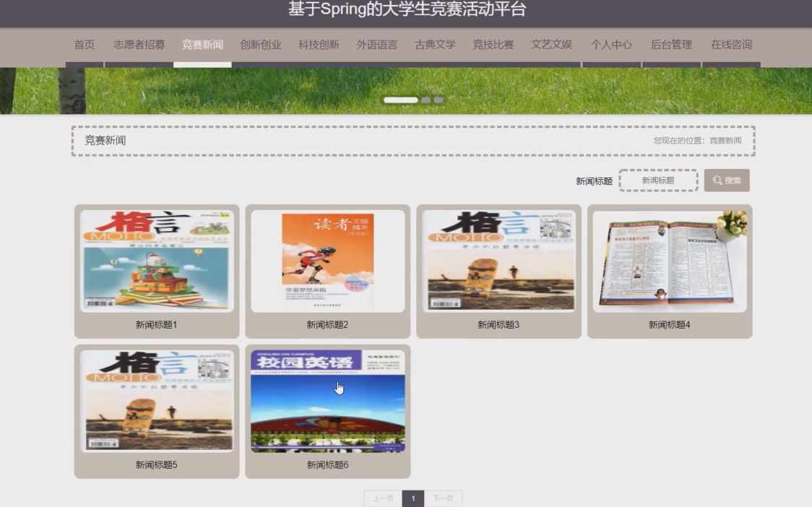Screen dimensions: 812x507
Task: Click the 新闻标题6 caption text
Action: pos(327,465)
